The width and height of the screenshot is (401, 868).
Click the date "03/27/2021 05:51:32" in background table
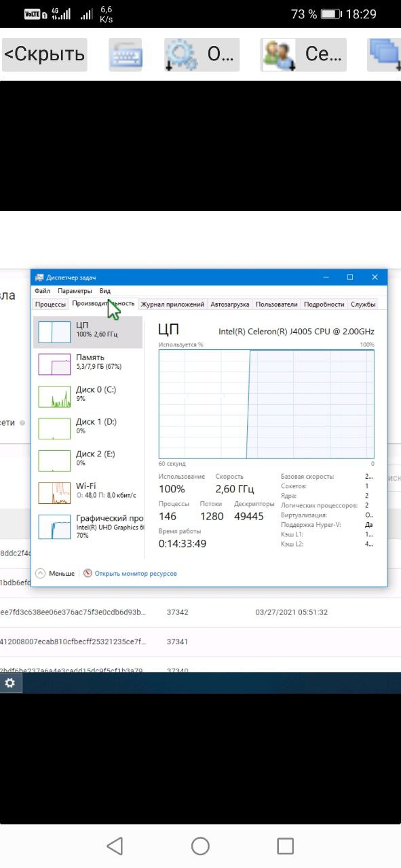292,612
